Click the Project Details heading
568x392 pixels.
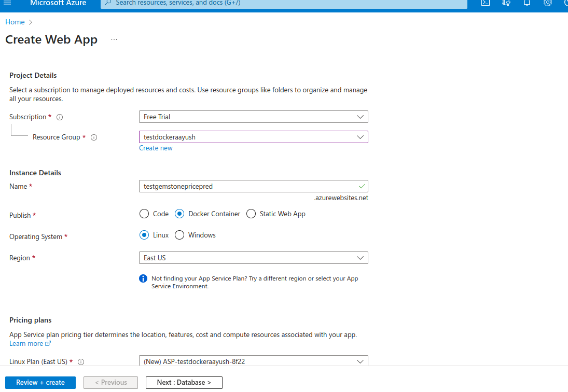33,76
